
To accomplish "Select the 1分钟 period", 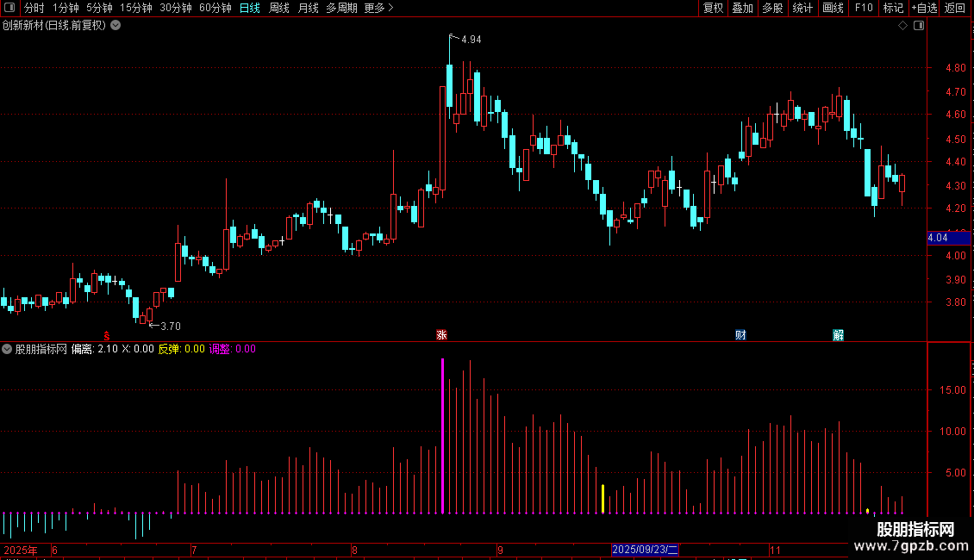I will pyautogui.click(x=66, y=8).
